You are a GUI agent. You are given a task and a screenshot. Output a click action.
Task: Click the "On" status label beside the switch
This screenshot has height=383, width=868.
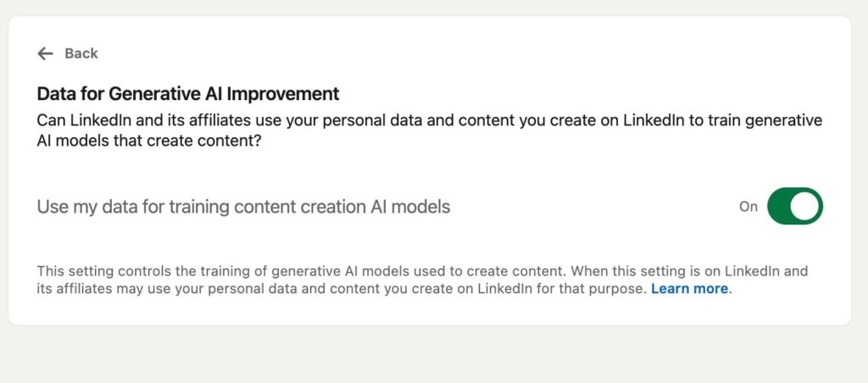(x=748, y=206)
